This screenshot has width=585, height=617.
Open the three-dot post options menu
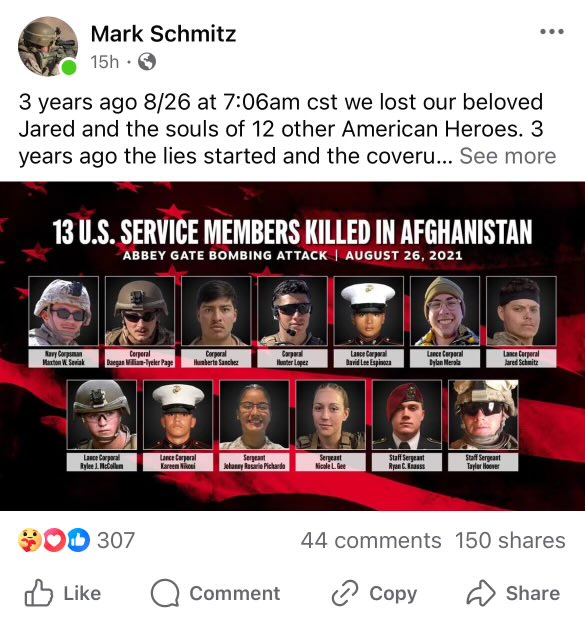pos(552,31)
